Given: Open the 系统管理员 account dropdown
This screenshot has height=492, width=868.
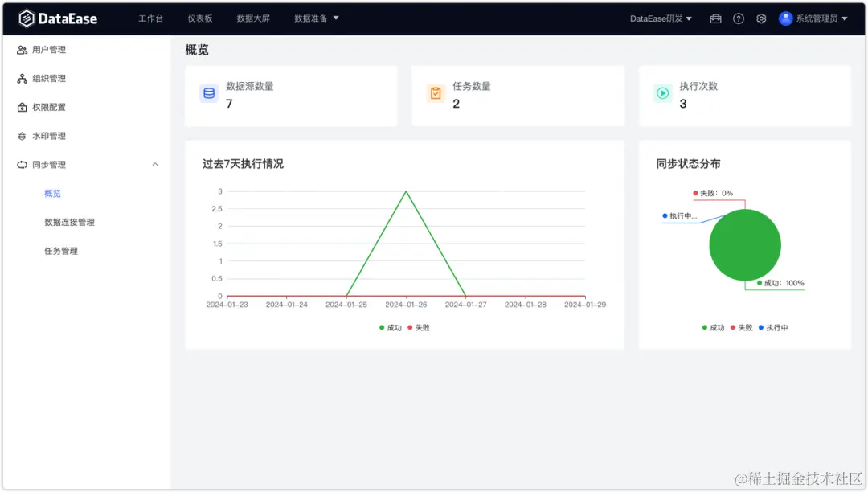Looking at the screenshot, I should (821, 18).
